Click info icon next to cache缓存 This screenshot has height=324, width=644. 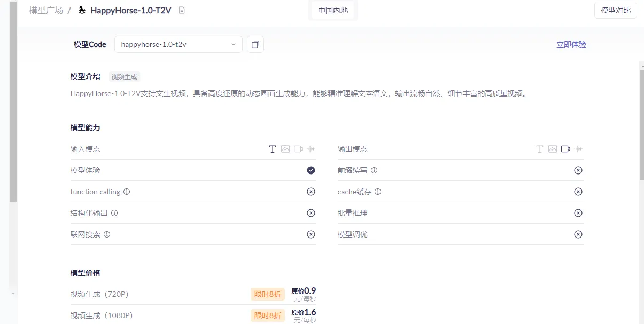378,192
